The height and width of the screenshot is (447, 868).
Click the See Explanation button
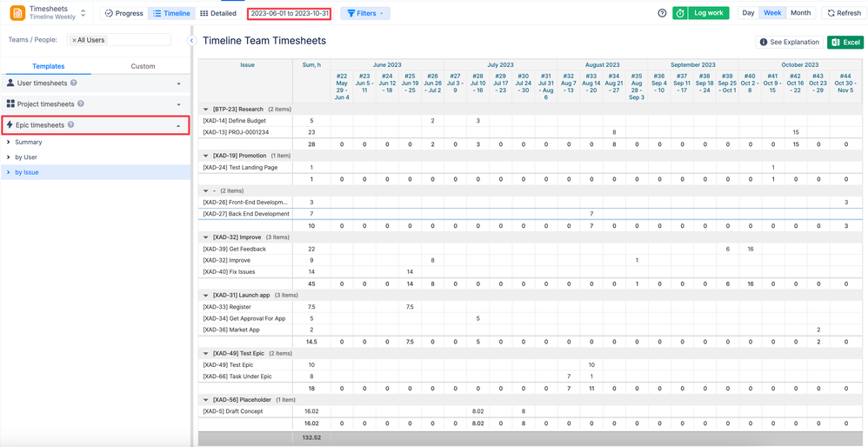pos(789,42)
